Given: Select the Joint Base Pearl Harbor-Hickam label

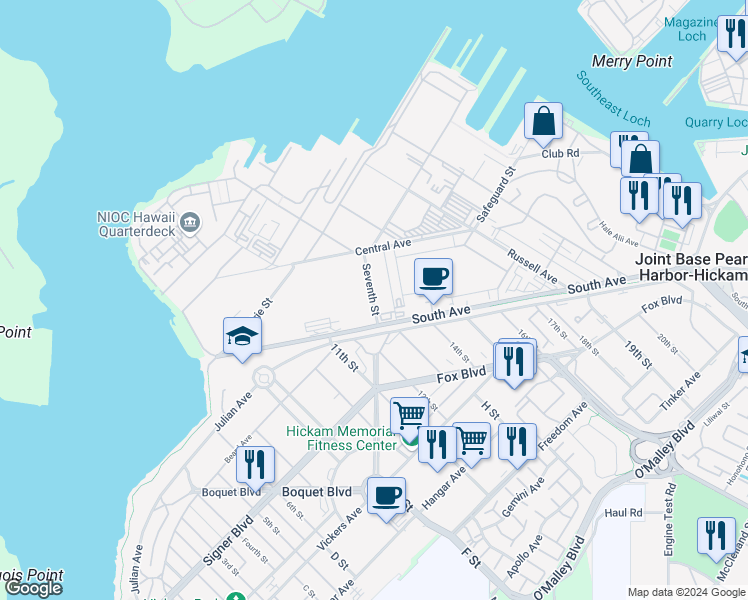Looking at the screenshot, I should tap(691, 267).
